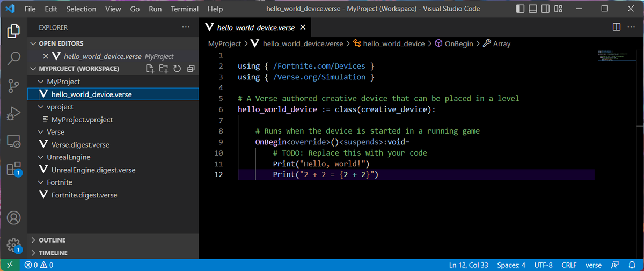
Task: Customize layout icon in title bar
Action: click(x=558, y=9)
